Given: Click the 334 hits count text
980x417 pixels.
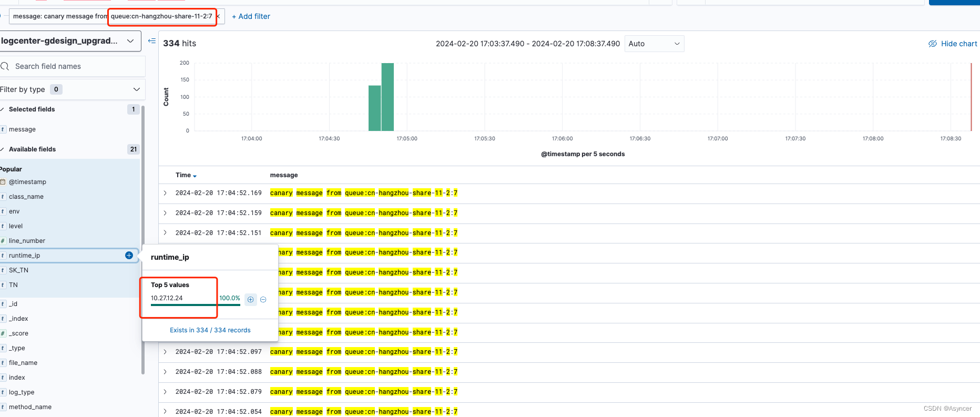Looking at the screenshot, I should point(179,44).
